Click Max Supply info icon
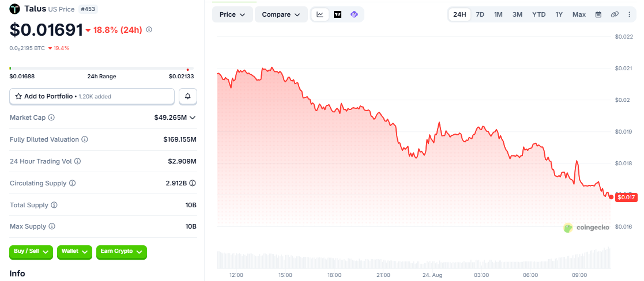The height and width of the screenshot is (281, 644). pyautogui.click(x=52, y=226)
